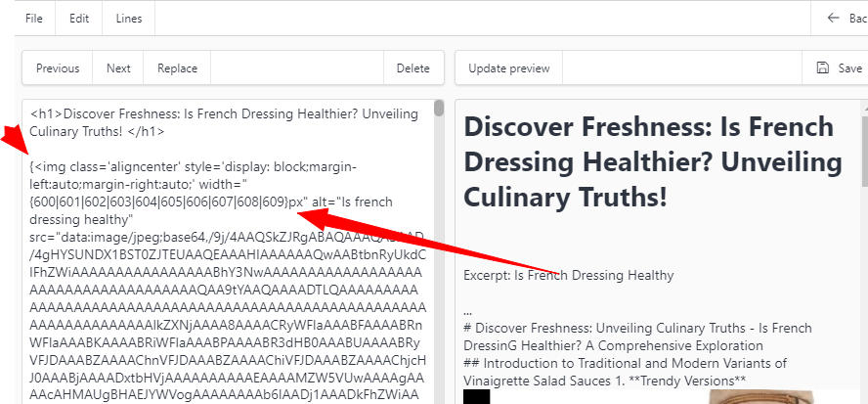The width and height of the screenshot is (868, 404).
Task: Click the image thumbnail at the preview bottom
Action: pos(753,397)
